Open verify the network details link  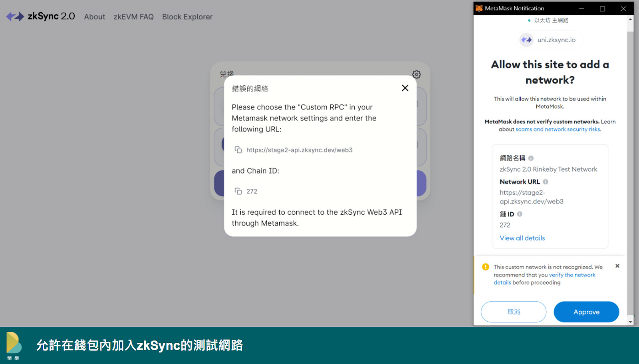544,279
